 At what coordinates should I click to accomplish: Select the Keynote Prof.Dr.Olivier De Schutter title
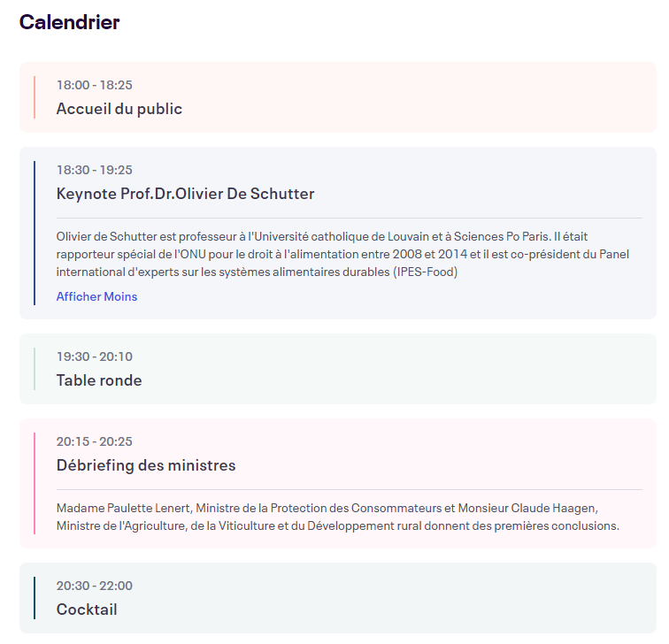coord(185,194)
